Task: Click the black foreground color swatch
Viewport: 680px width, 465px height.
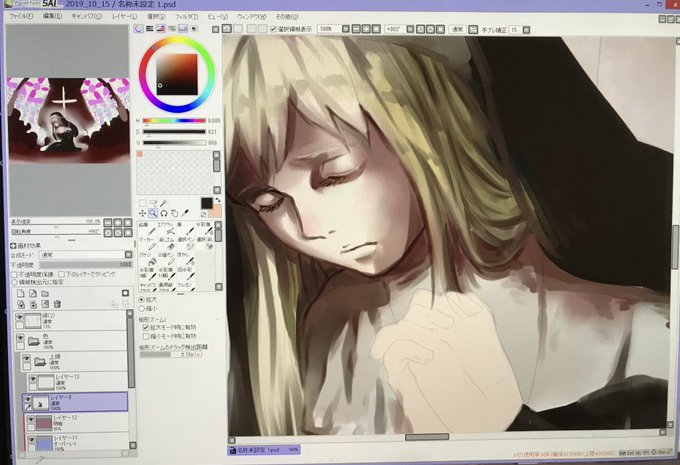Action: point(206,203)
